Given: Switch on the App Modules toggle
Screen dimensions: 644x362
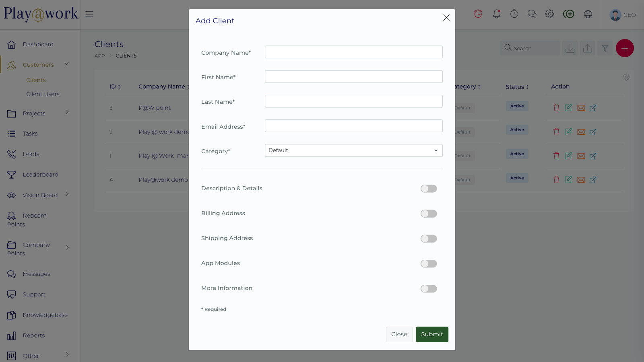Looking at the screenshot, I should pos(429,263).
